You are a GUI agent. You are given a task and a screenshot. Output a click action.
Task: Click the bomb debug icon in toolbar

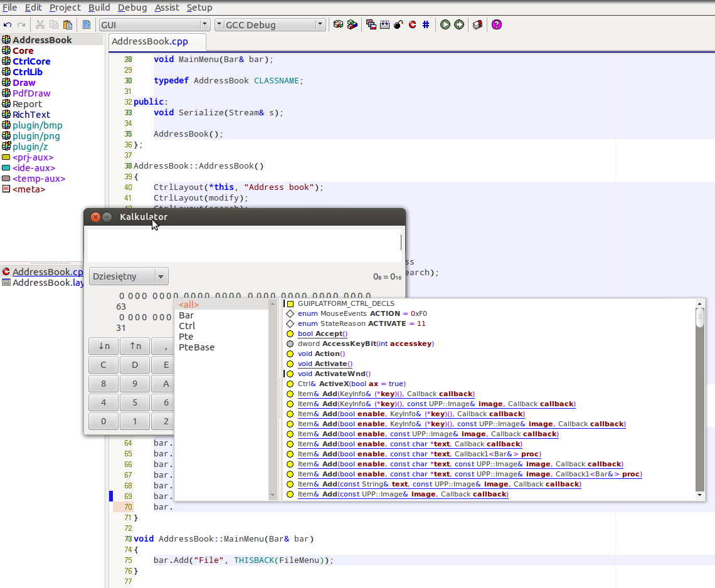[x=398, y=25]
